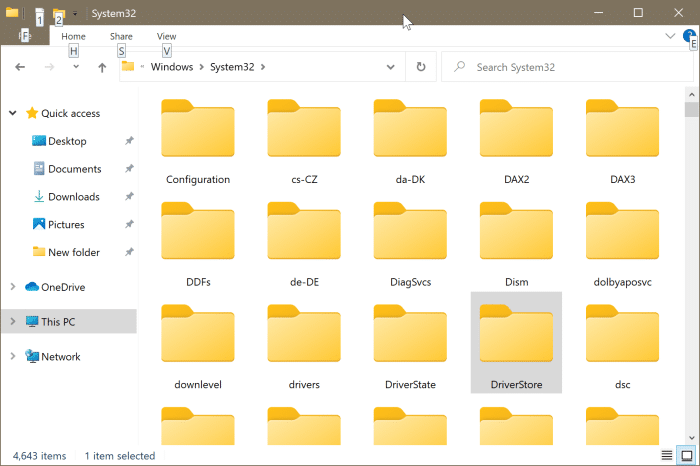Open the recent locations dropdown
700x466 pixels.
(76, 67)
